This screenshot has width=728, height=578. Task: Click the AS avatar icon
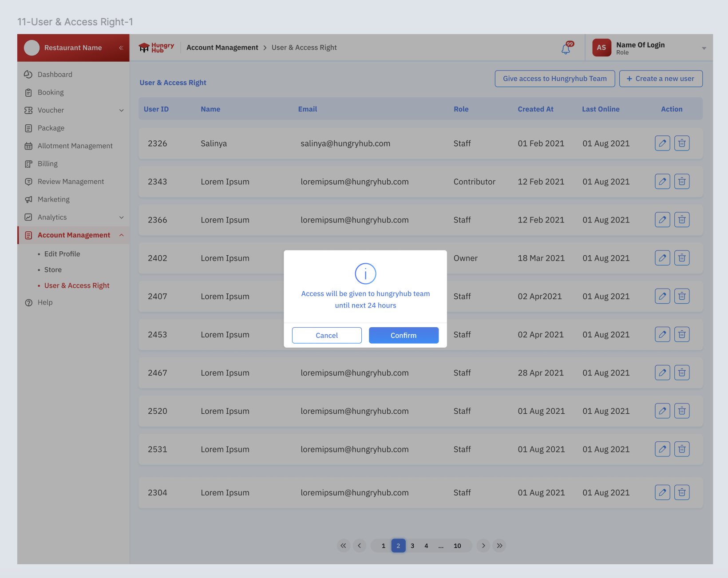tap(601, 48)
